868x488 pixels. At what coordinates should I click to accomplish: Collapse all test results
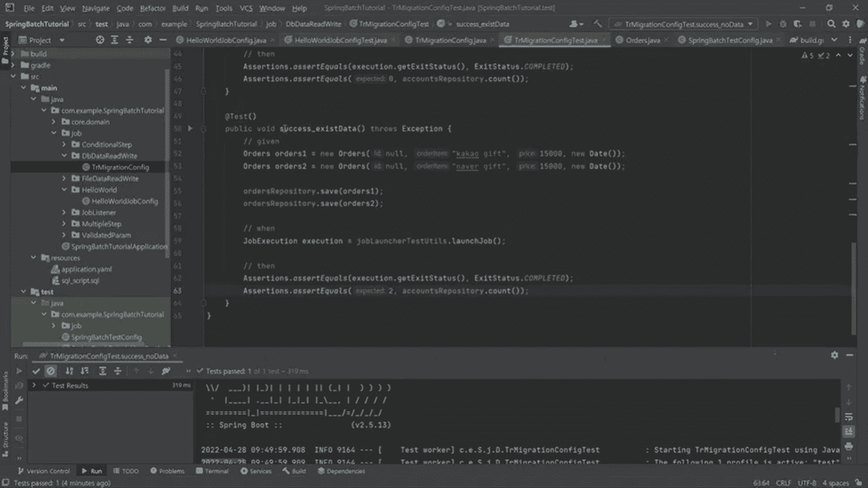(x=118, y=371)
